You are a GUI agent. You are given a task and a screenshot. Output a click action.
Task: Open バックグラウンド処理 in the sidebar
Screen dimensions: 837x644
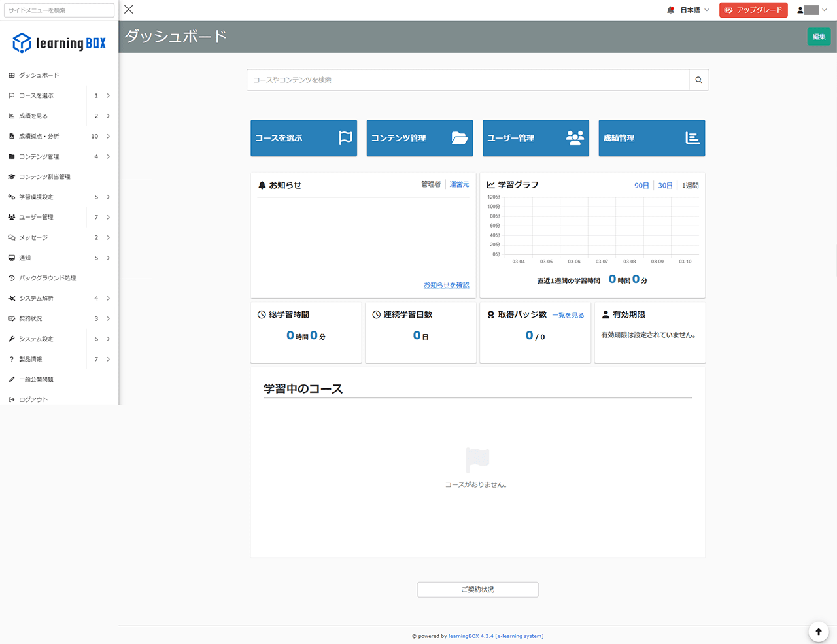46,278
